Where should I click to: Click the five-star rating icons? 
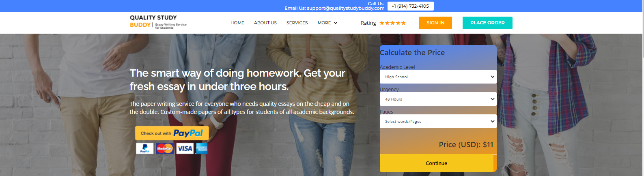(392, 23)
